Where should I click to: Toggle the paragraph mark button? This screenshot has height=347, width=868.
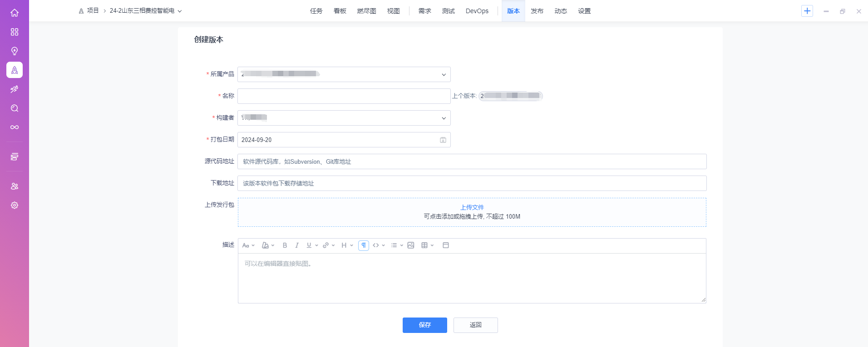[364, 245]
